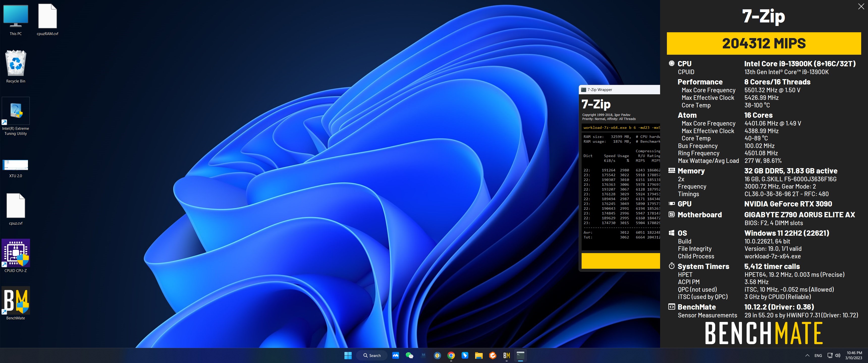The width and height of the screenshot is (868, 363).
Task: Open the blue wave app in taskbar
Action: [396, 355]
